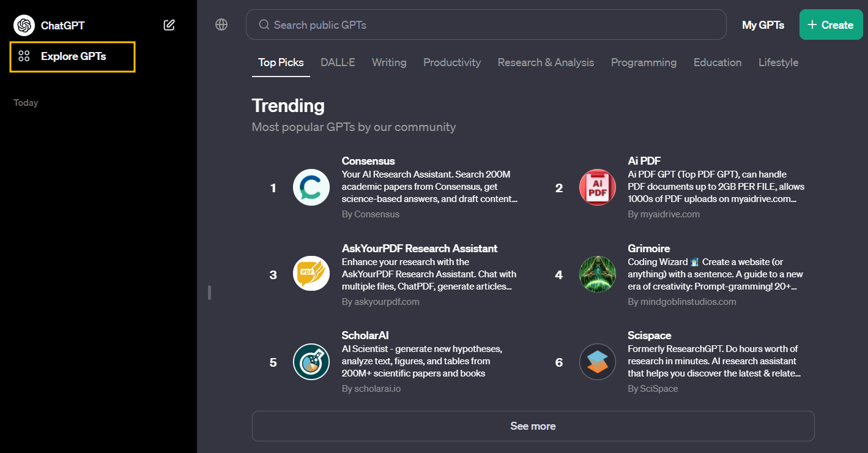Open the Consensus title
Viewport: 868px width, 453px height.
[368, 161]
